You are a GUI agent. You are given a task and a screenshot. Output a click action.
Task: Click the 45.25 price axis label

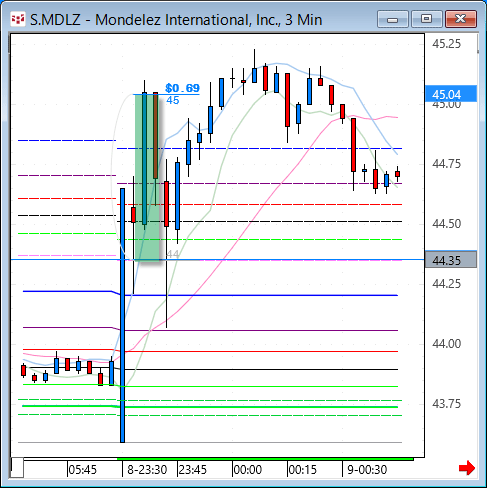click(x=446, y=44)
